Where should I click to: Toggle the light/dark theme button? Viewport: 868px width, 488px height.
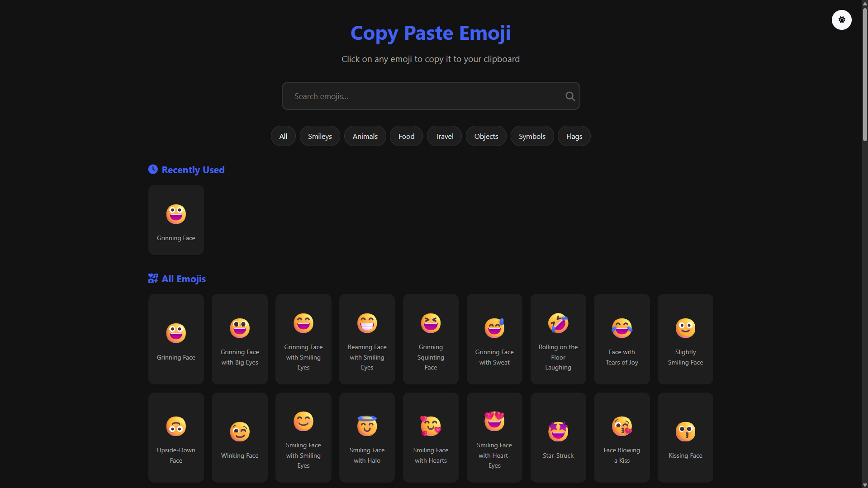tap(841, 20)
